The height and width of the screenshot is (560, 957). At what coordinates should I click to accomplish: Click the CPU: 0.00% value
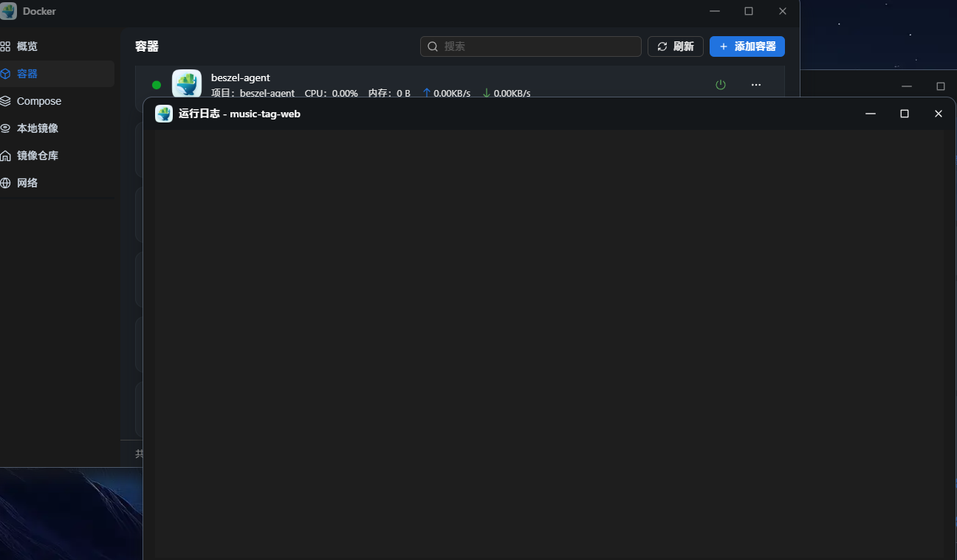tap(331, 93)
